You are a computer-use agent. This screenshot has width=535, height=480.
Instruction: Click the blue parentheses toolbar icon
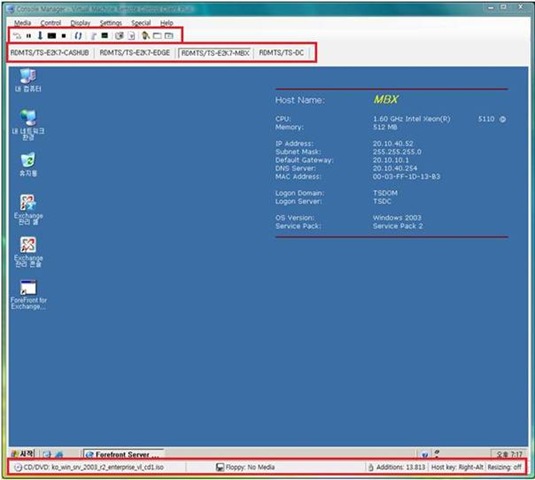[x=78, y=35]
